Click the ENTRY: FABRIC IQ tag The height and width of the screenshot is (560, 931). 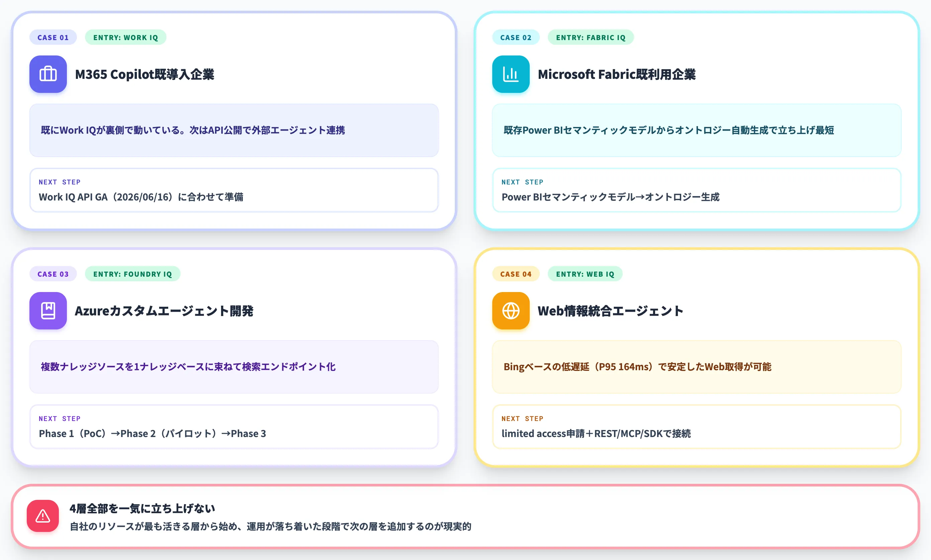click(591, 37)
